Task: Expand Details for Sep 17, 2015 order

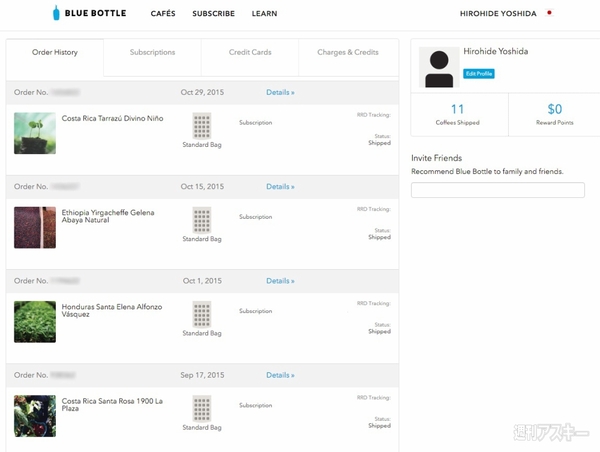Action: (280, 375)
